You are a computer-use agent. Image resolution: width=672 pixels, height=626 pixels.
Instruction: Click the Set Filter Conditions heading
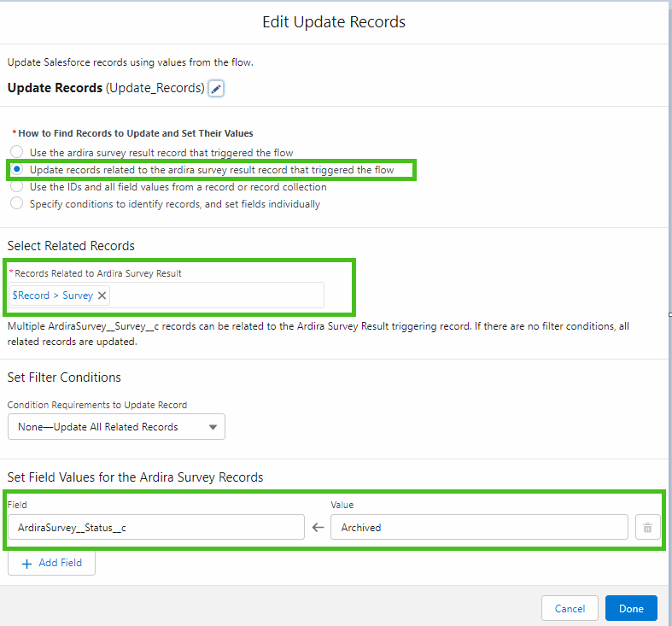64,377
